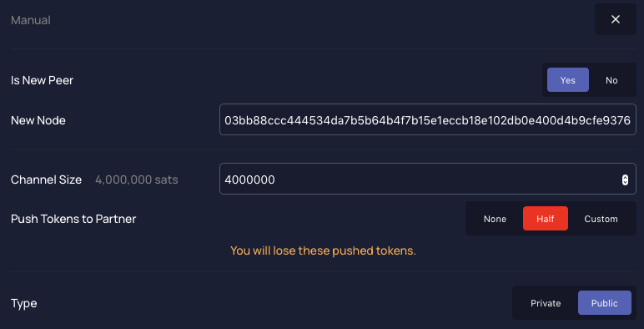Click the Is New Peer label
Screen dimensions: 644x329
[42, 80]
